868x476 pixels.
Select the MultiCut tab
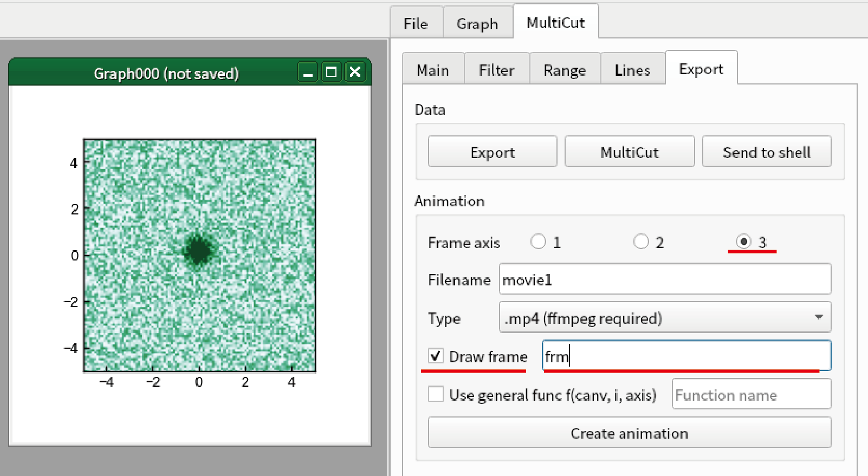(556, 22)
